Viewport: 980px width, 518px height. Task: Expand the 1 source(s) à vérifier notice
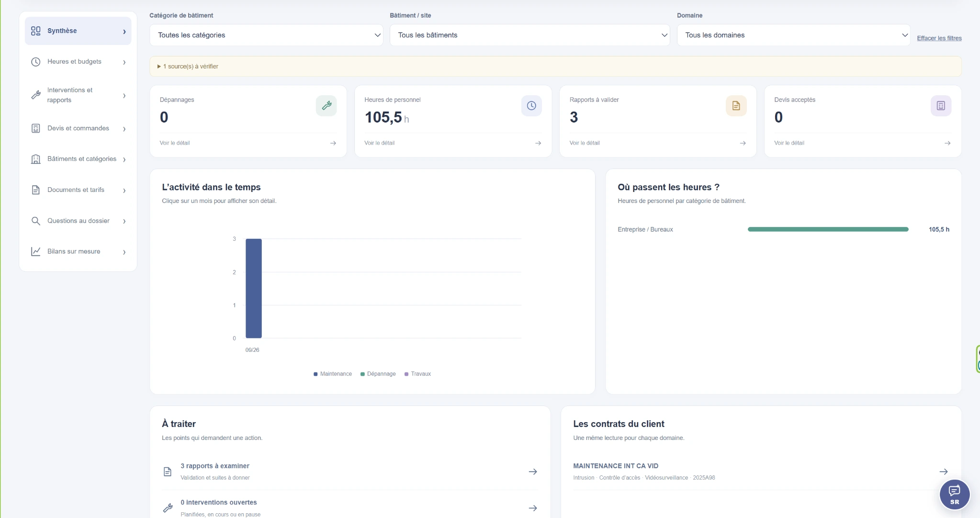188,67
